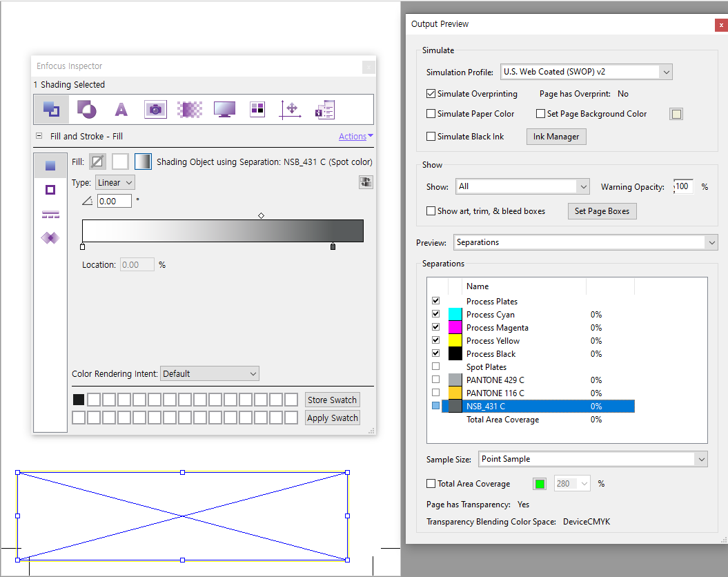Viewport: 728px width, 577px height.
Task: Click the Warning Opacity input field
Action: 683,186
